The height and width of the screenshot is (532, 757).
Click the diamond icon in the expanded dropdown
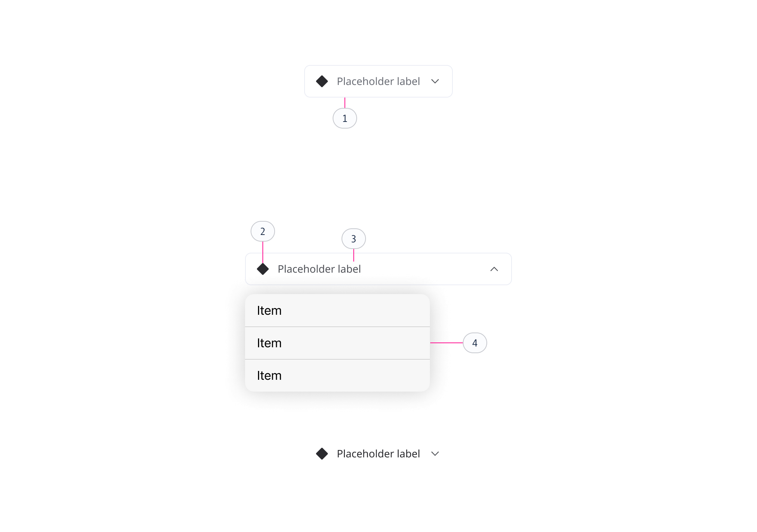(263, 269)
